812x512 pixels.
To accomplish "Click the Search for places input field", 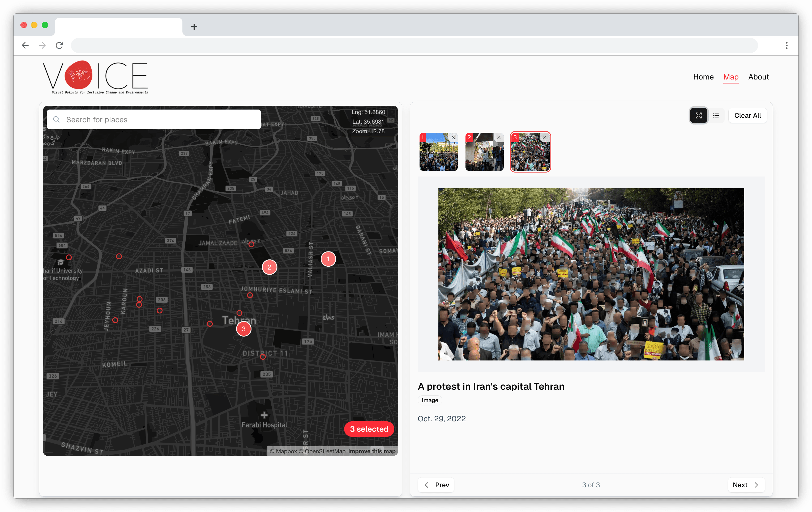I will [154, 119].
